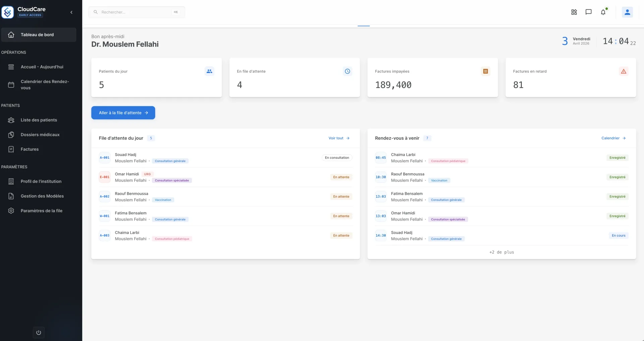Click Aller à la file d'attente button
The height and width of the screenshot is (341, 644).
[123, 113]
